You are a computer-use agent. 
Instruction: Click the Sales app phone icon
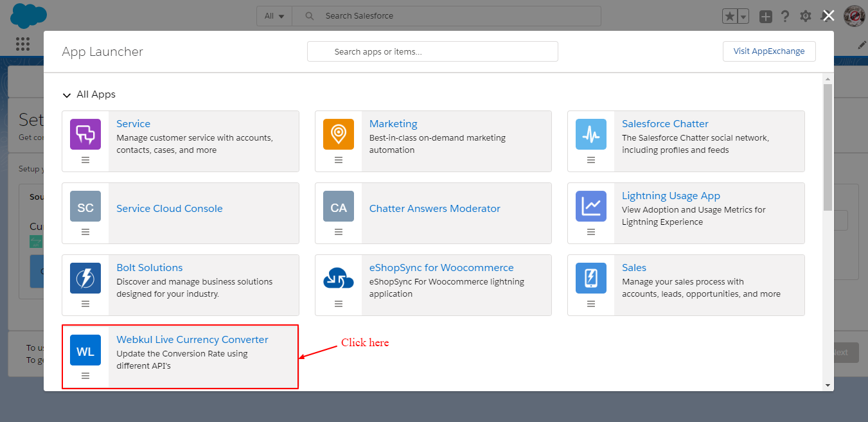[x=590, y=278]
